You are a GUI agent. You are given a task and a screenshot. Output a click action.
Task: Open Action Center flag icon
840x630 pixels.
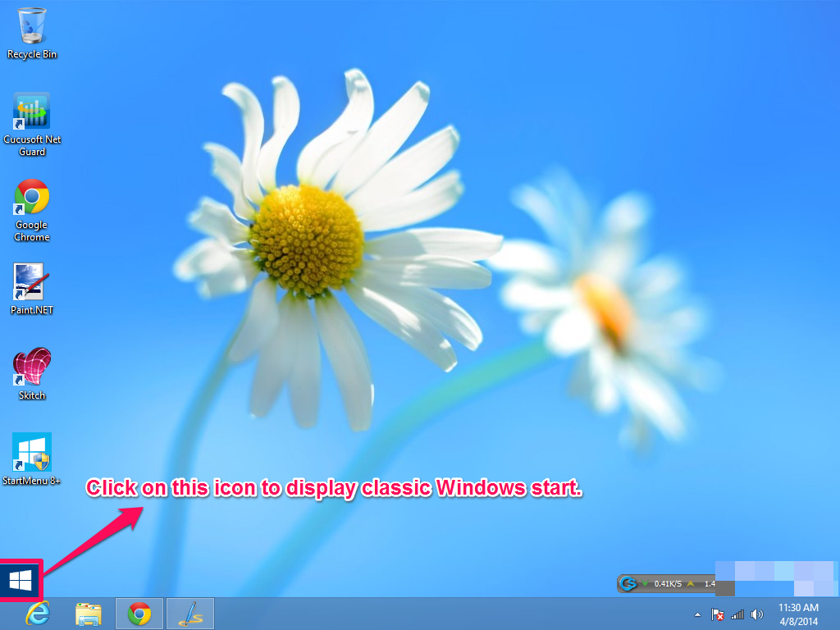(717, 614)
